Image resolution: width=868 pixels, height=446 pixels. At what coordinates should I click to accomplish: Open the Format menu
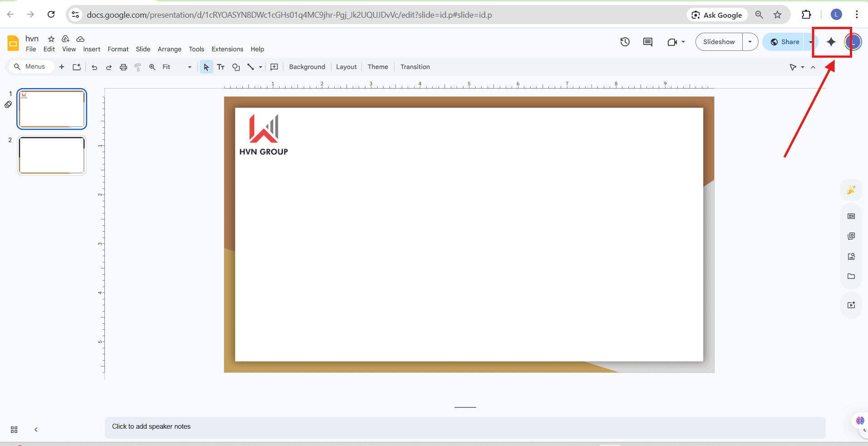[x=118, y=49]
